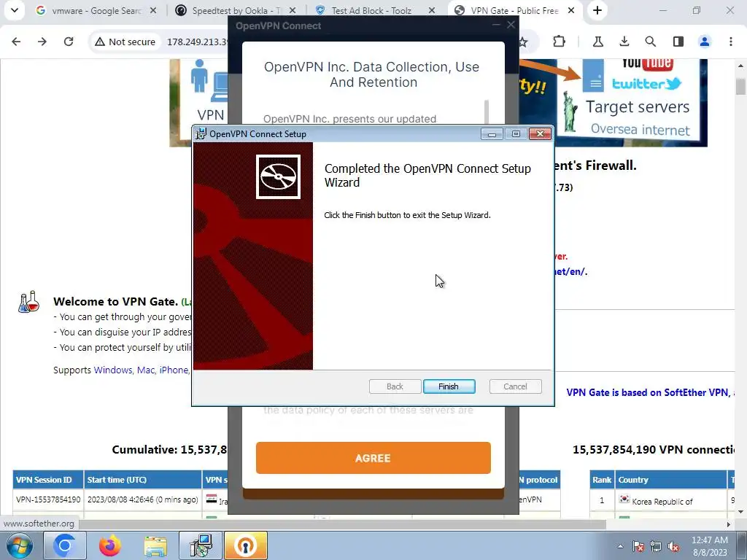
Task: Click the iPhone link on VPN Gate page
Action: pos(174,370)
